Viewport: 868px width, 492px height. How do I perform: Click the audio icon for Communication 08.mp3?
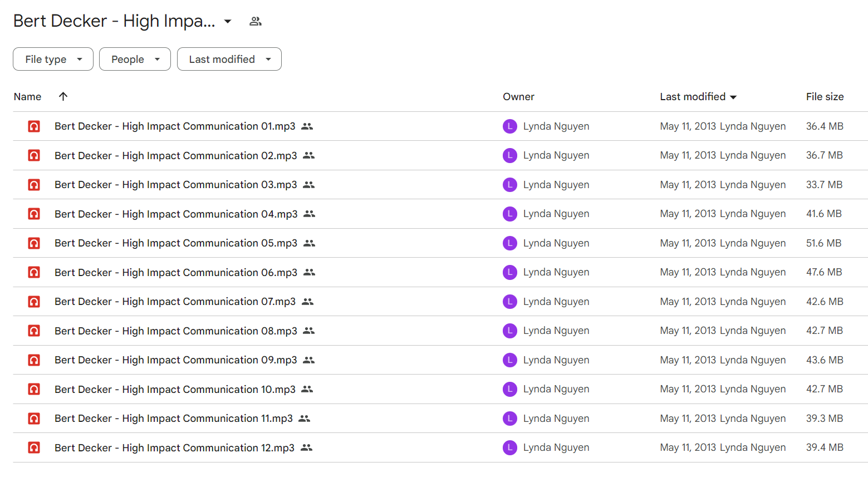coord(34,331)
